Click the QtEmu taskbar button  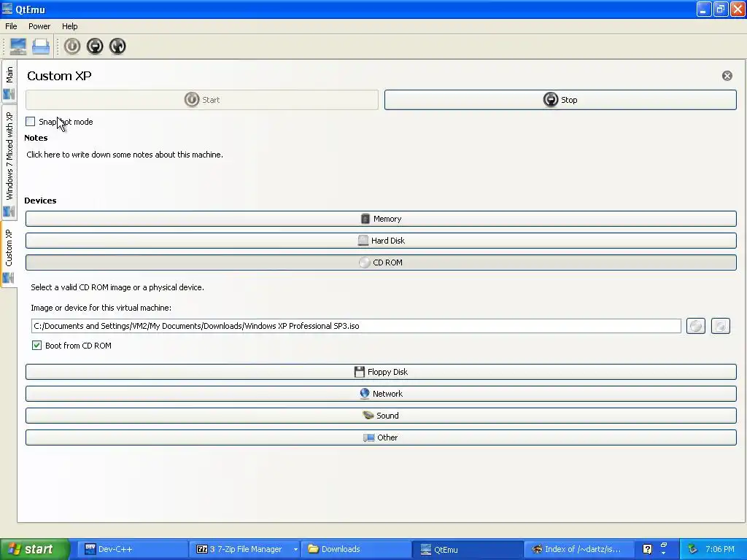[467, 549]
